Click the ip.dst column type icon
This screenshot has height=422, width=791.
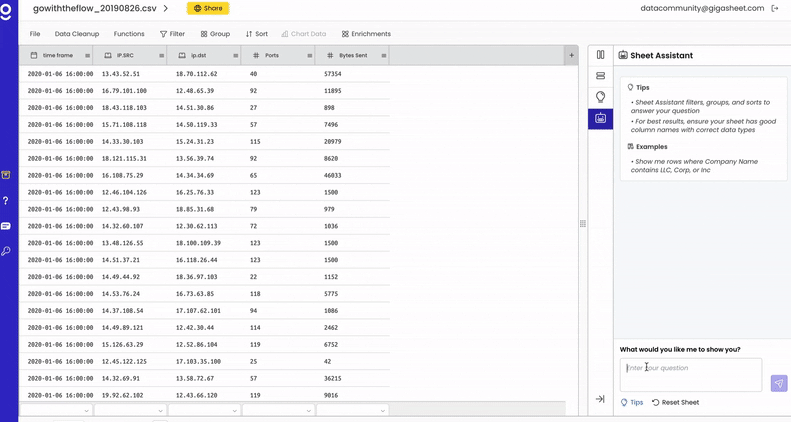click(182, 55)
